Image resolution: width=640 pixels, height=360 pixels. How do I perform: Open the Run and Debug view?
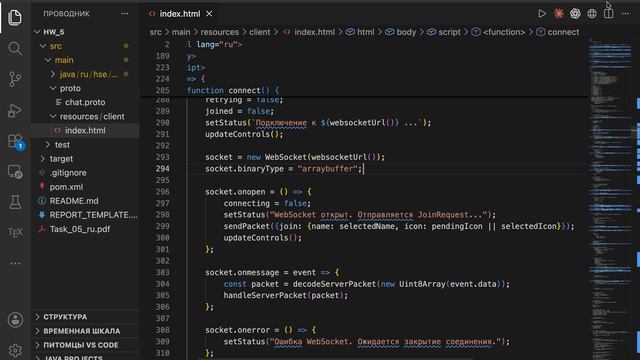pos(15,110)
